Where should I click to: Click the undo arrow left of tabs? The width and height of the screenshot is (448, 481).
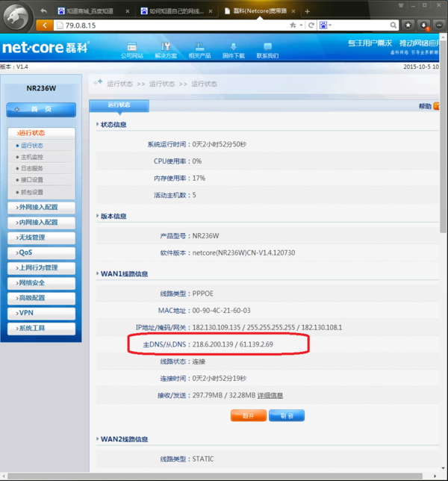coord(43,11)
